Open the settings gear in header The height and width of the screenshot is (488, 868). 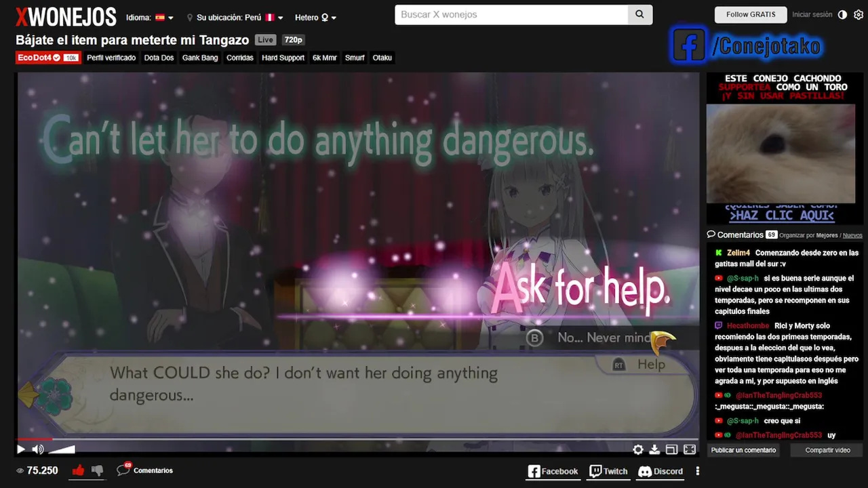point(859,14)
